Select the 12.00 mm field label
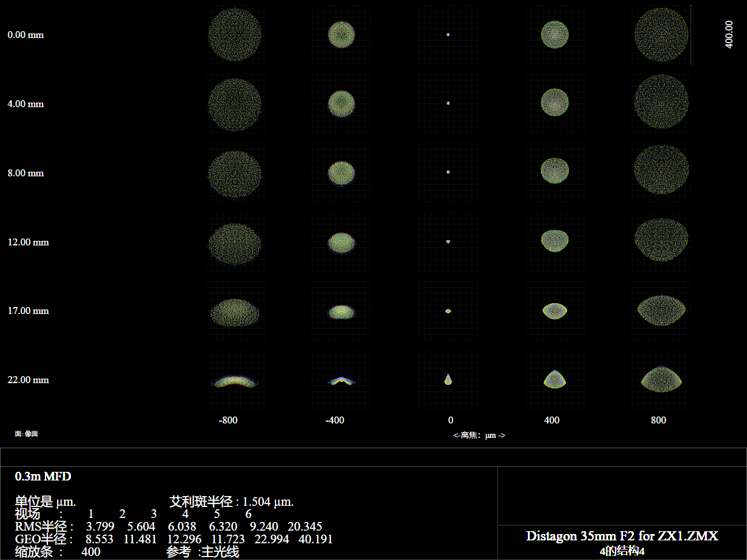The image size is (747, 560). pos(28,242)
